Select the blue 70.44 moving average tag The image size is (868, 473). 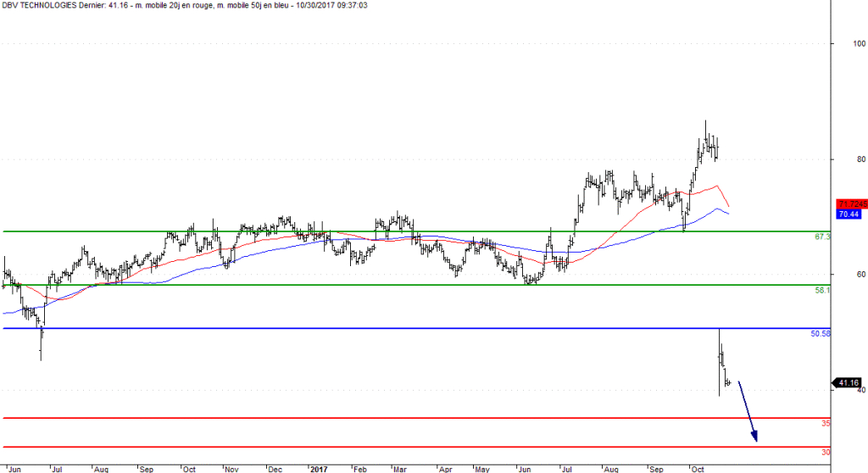click(849, 215)
